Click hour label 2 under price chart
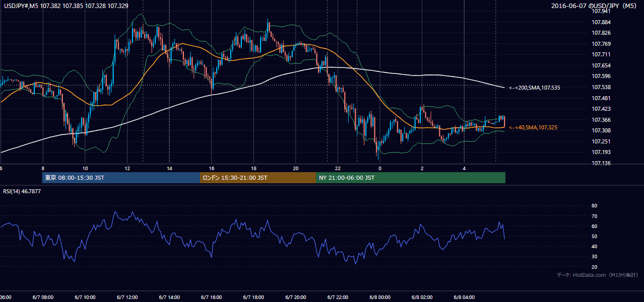 422,169
